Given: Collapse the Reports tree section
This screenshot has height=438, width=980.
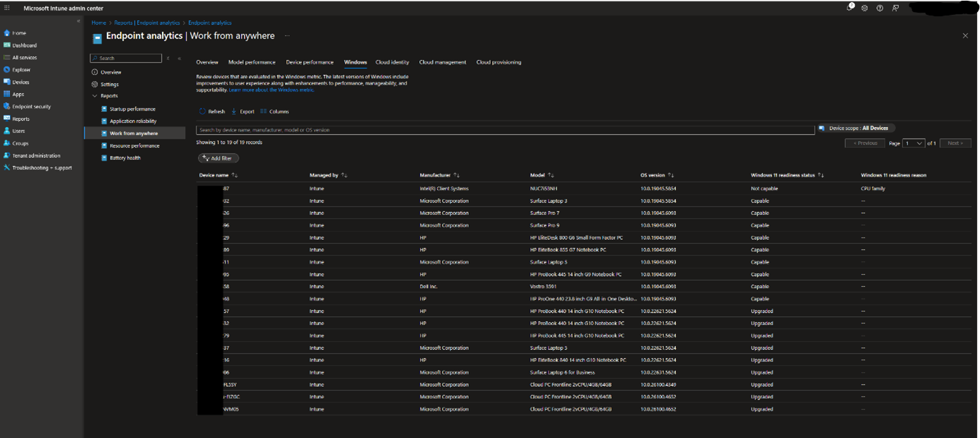Looking at the screenshot, I should 95,96.
